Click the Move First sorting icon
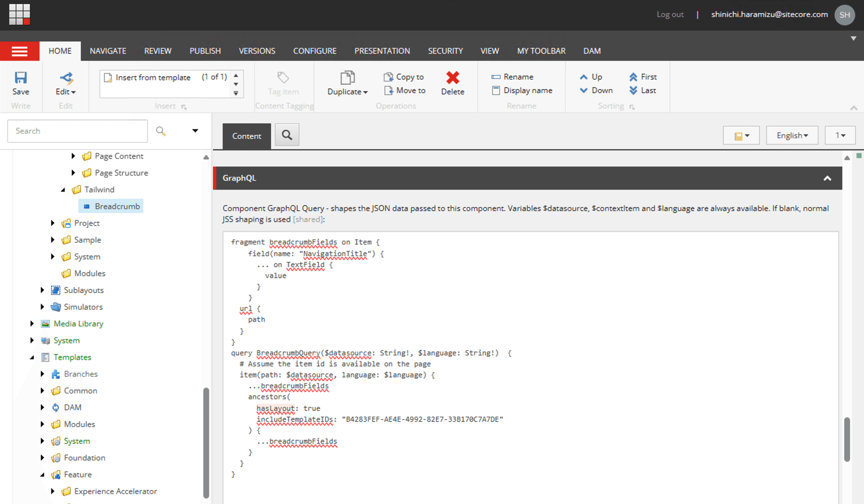 point(633,77)
